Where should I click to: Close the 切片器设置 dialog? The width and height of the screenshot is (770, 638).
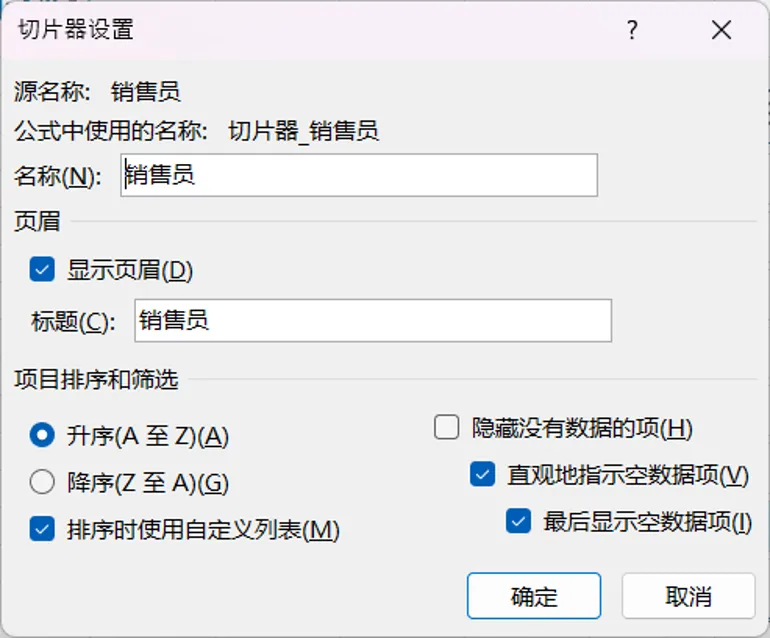pos(721,30)
